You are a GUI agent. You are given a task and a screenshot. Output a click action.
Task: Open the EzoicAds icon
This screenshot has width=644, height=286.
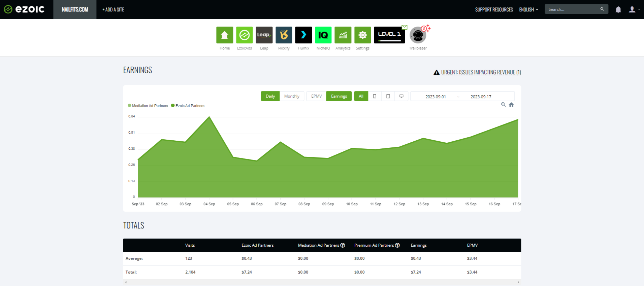pyautogui.click(x=244, y=35)
